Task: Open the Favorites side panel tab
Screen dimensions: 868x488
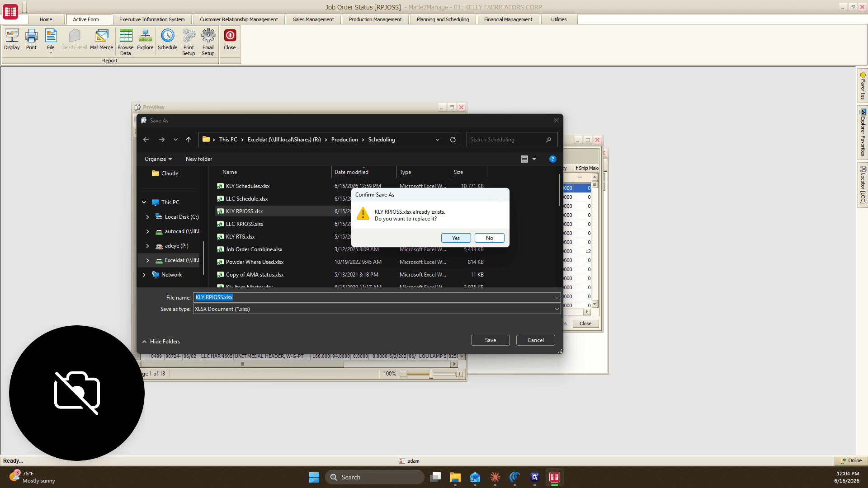Action: (863, 86)
